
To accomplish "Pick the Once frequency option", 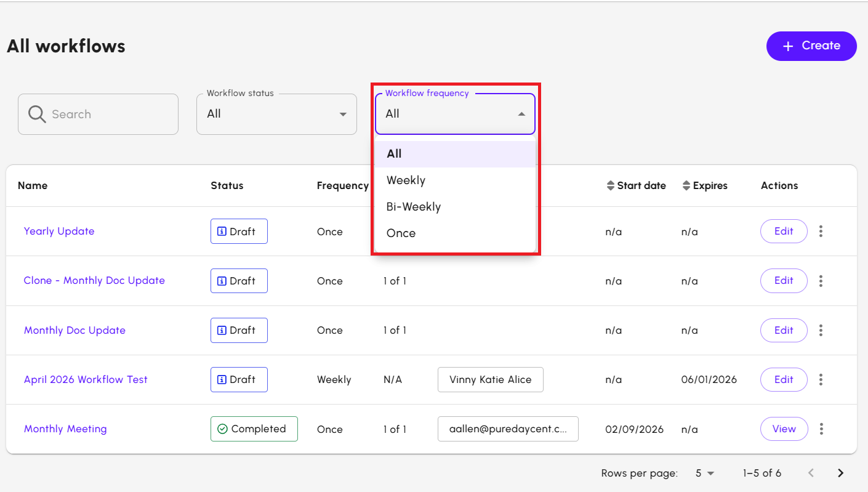I will tap(401, 233).
